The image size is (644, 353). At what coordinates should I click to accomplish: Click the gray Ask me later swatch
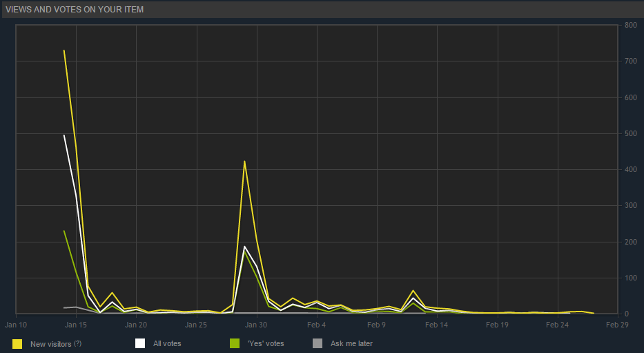click(318, 343)
